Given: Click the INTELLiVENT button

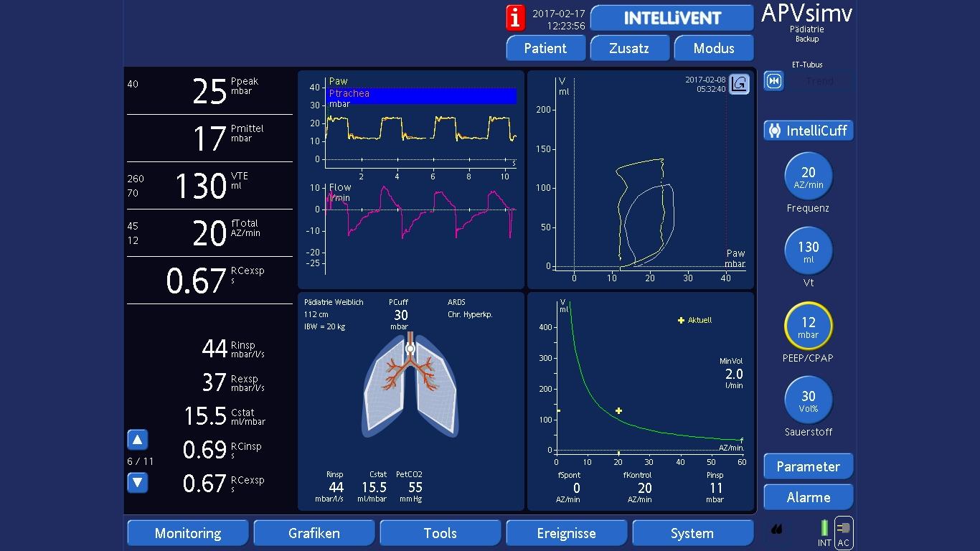Looking at the screenshot, I should pyautogui.click(x=672, y=18).
